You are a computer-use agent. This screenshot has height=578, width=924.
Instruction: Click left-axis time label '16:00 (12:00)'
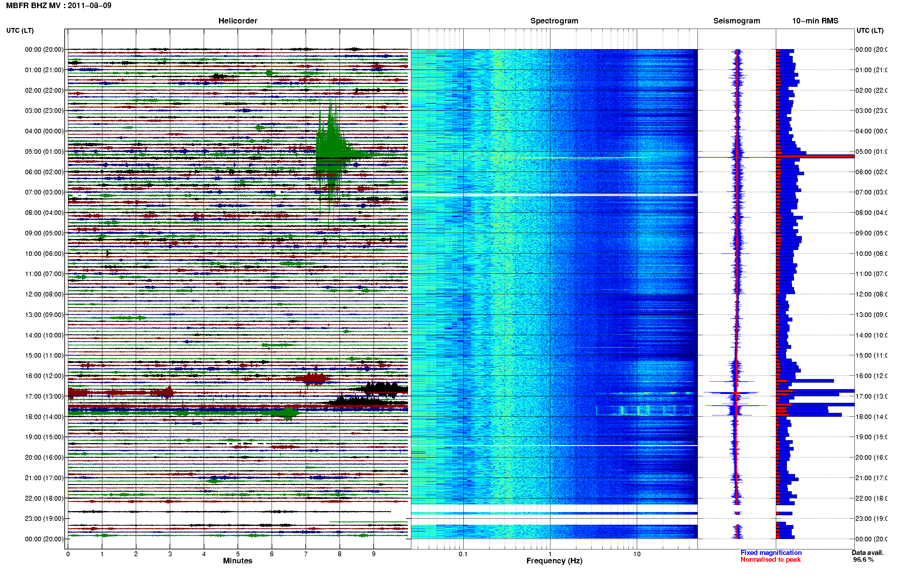click(x=44, y=376)
